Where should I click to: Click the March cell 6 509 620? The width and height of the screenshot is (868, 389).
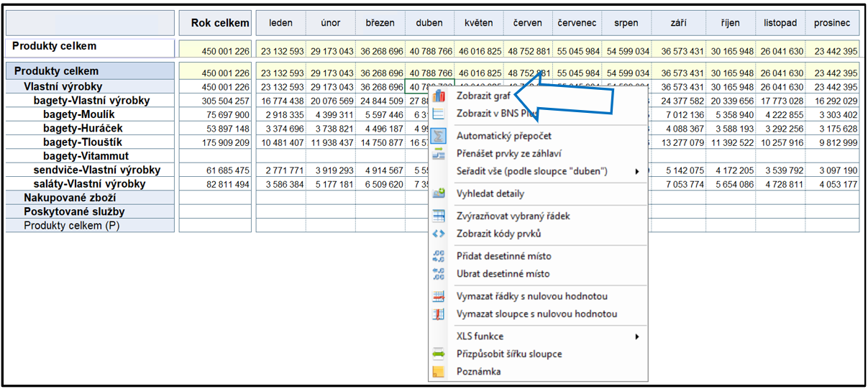[380, 184]
